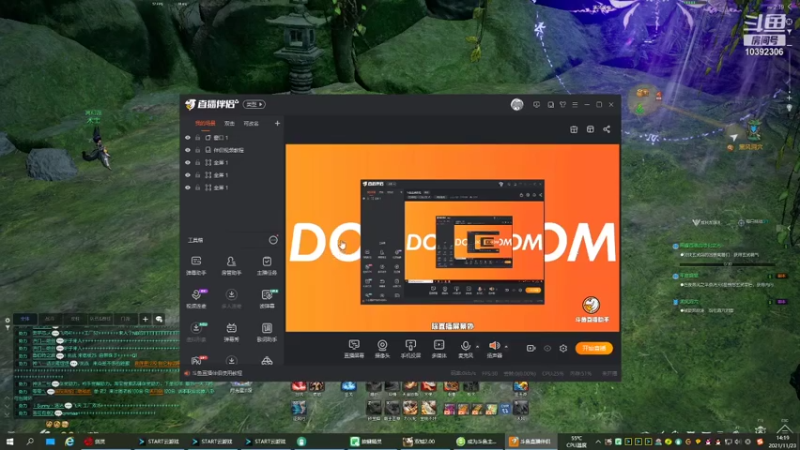The image size is (800, 450).
Task: Add a game chat tab with plus
Action: tap(145, 319)
